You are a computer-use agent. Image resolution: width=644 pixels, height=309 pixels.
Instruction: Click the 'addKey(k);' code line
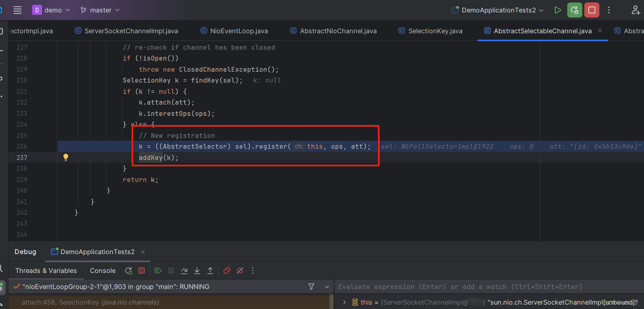[x=158, y=158]
